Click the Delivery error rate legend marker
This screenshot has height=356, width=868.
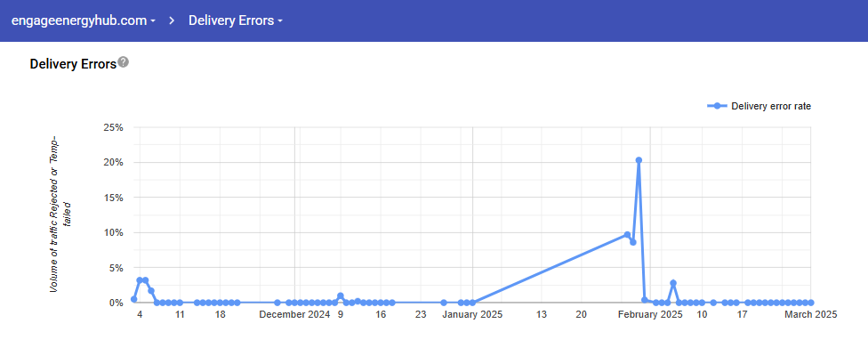[x=717, y=106]
